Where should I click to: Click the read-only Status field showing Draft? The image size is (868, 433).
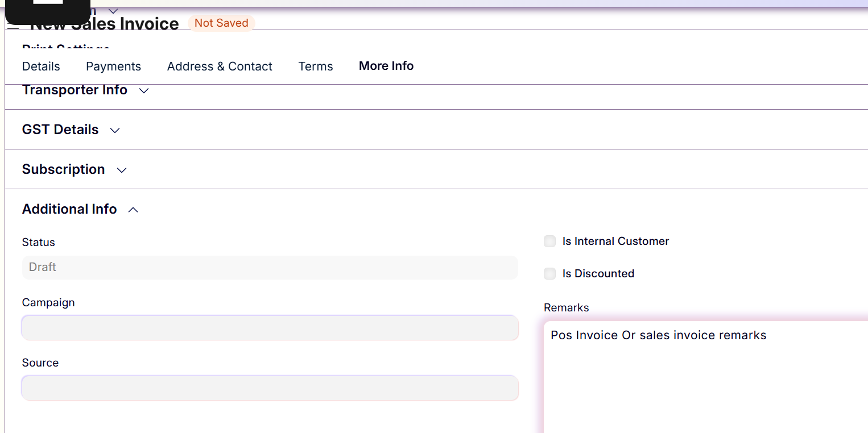pyautogui.click(x=270, y=268)
